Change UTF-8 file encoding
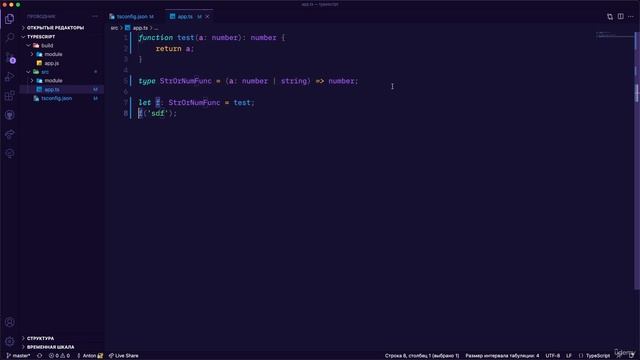The width and height of the screenshot is (640, 360). tap(553, 356)
